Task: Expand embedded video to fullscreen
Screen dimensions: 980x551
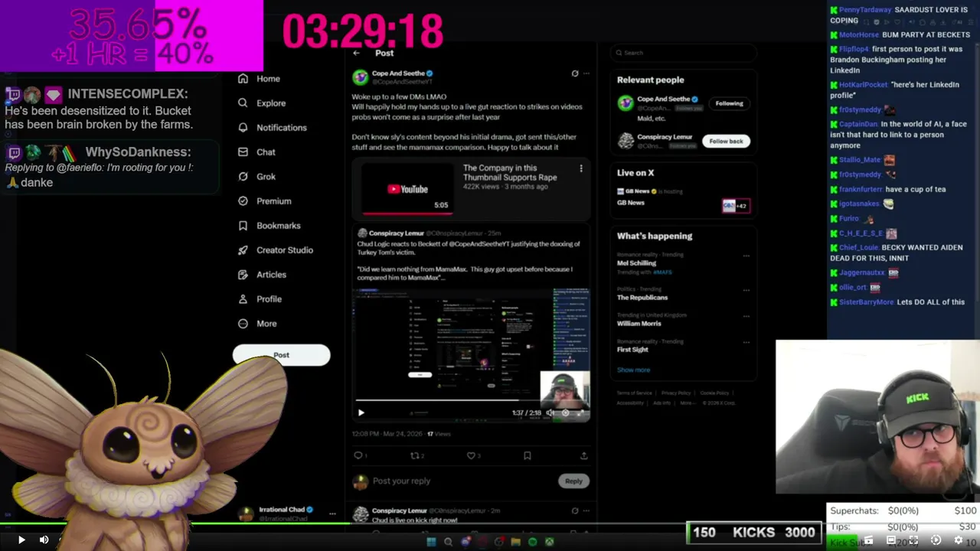Action: [x=581, y=412]
